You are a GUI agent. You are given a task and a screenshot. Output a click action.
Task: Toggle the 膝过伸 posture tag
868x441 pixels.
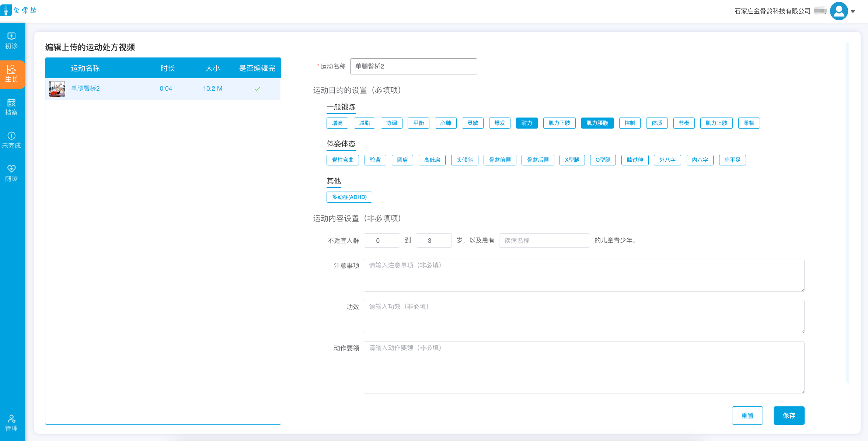(x=635, y=160)
